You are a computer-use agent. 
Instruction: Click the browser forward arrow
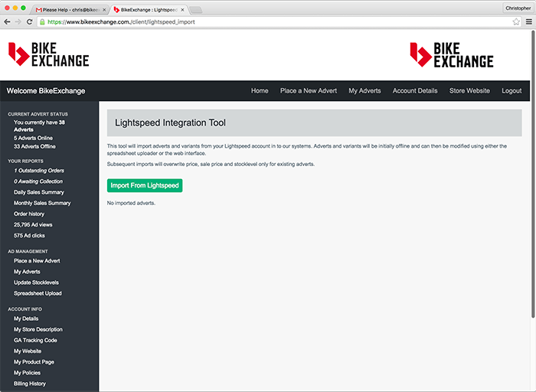pyautogui.click(x=18, y=22)
